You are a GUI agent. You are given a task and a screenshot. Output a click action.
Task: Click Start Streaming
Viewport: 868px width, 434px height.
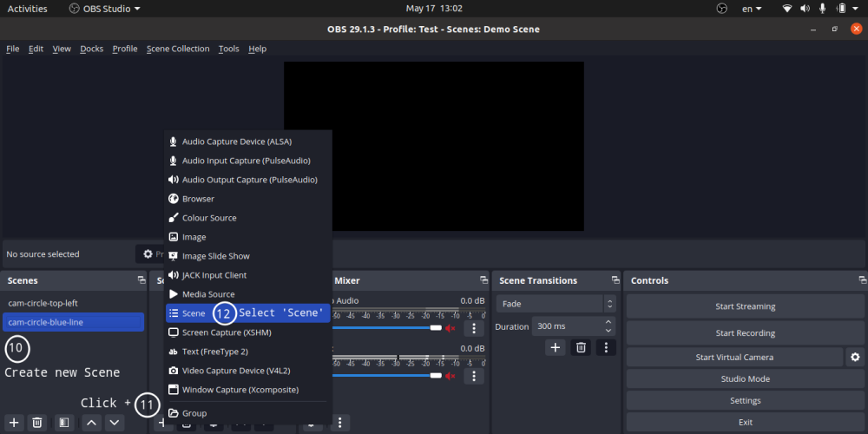tap(745, 306)
